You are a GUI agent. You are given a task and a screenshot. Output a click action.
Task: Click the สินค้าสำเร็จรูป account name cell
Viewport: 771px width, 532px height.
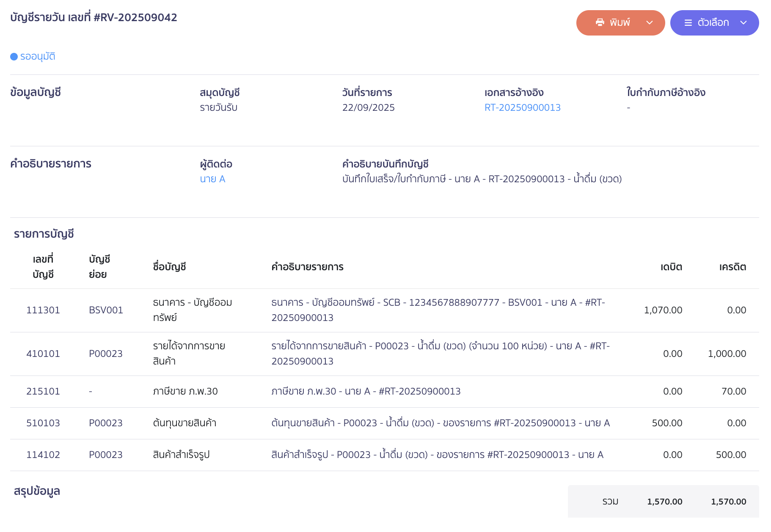click(181, 455)
